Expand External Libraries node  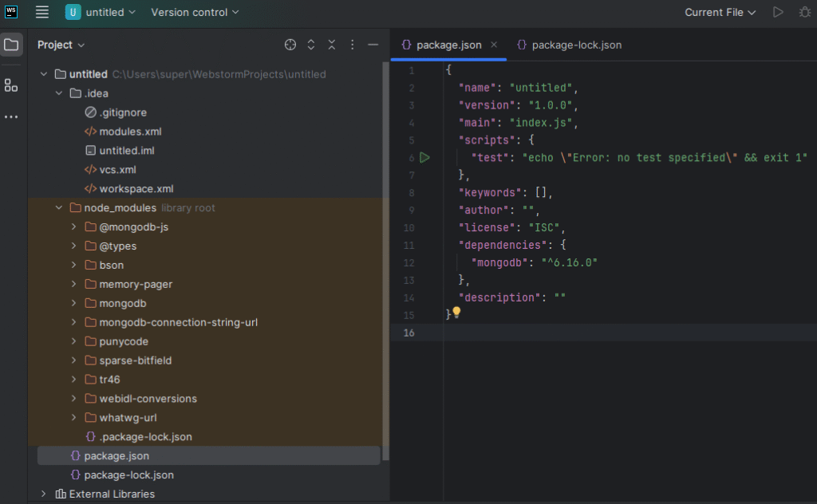coord(44,494)
